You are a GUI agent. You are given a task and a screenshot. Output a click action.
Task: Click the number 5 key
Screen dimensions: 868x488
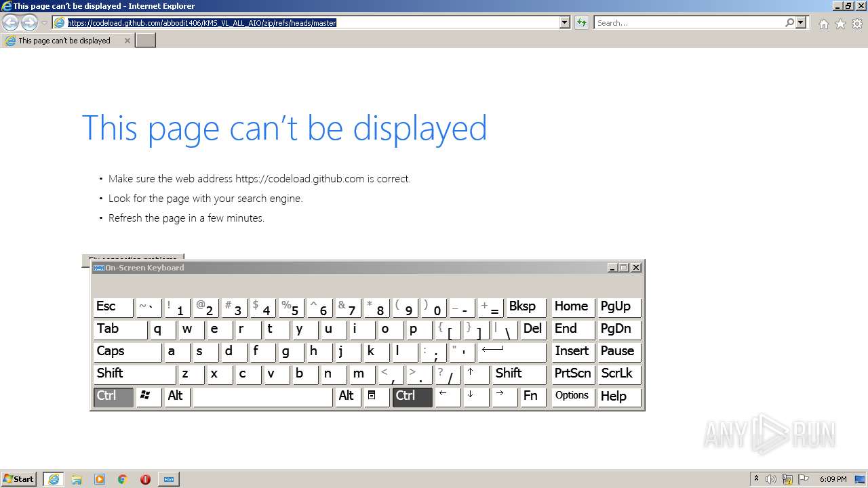click(291, 306)
